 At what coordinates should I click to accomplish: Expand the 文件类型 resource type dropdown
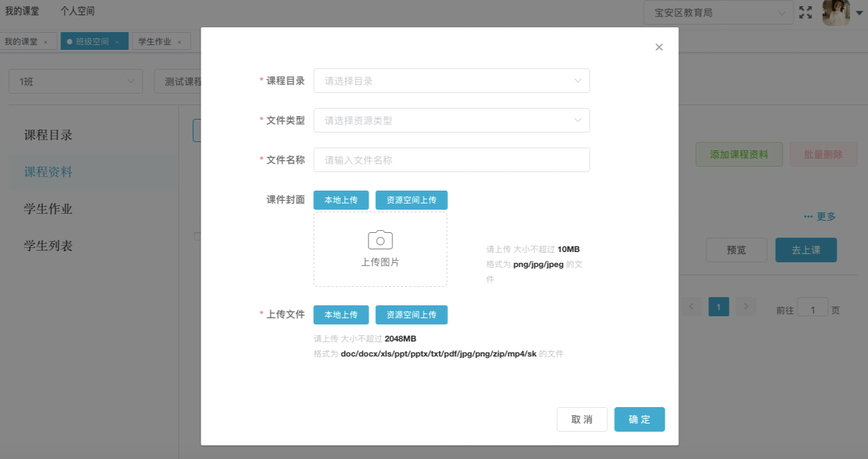(451, 120)
